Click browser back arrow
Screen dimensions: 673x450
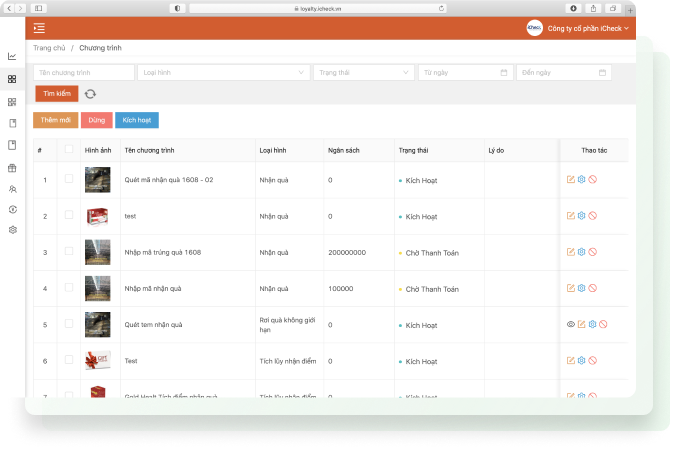click(9, 9)
